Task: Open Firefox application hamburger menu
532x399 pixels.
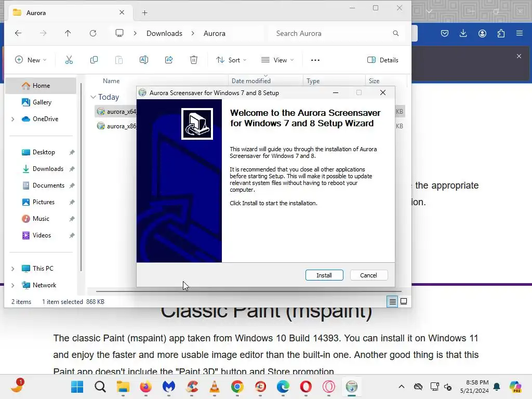Action: [520, 33]
